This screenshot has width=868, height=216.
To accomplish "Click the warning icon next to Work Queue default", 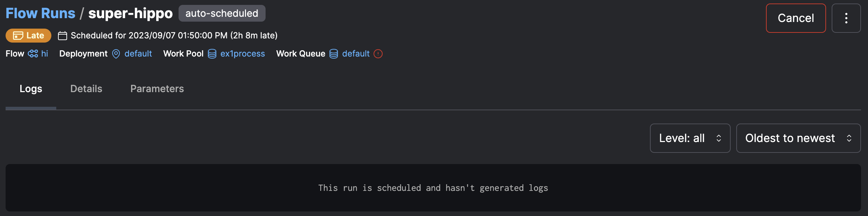I will 378,54.
